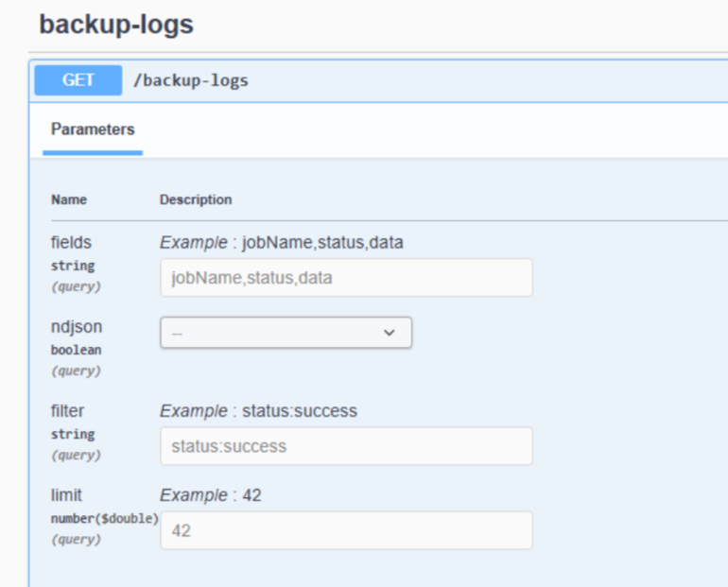Image resolution: width=728 pixels, height=587 pixels.
Task: Collapse the backup-logs section heading
Action: coord(116,25)
